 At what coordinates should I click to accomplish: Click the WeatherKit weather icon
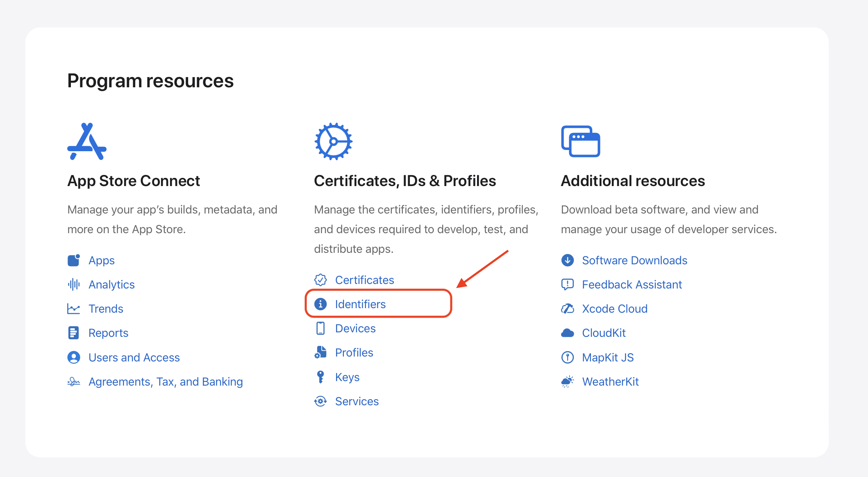pos(568,382)
